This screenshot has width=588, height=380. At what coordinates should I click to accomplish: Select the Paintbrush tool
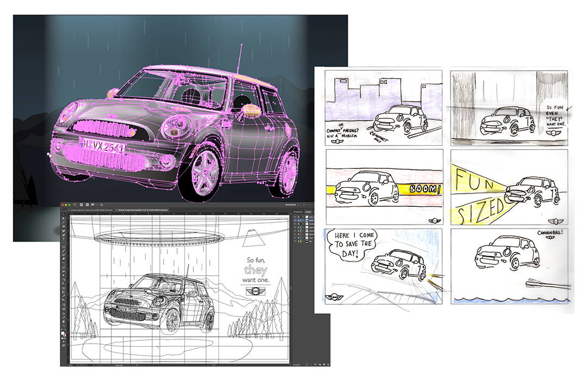tap(64, 251)
